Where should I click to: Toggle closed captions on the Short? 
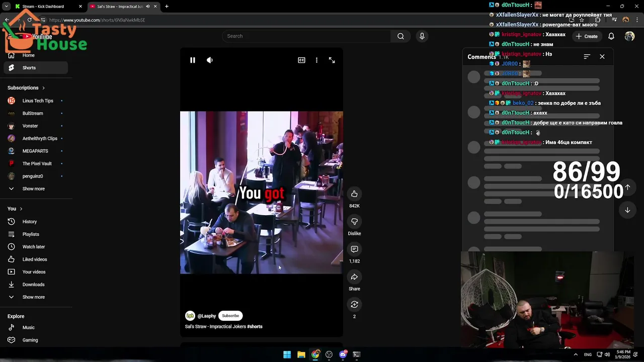[301, 60]
